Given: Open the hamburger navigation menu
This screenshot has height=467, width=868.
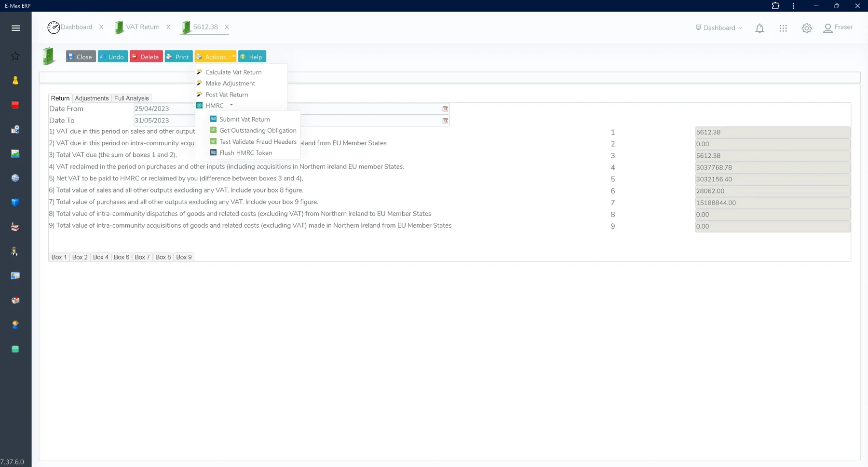Looking at the screenshot, I should tap(15, 28).
